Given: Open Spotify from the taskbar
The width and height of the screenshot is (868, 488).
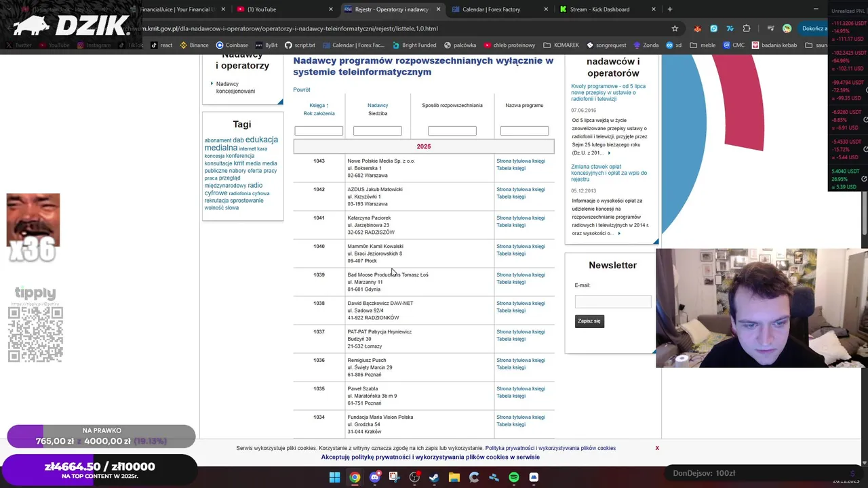Looking at the screenshot, I should [514, 477].
